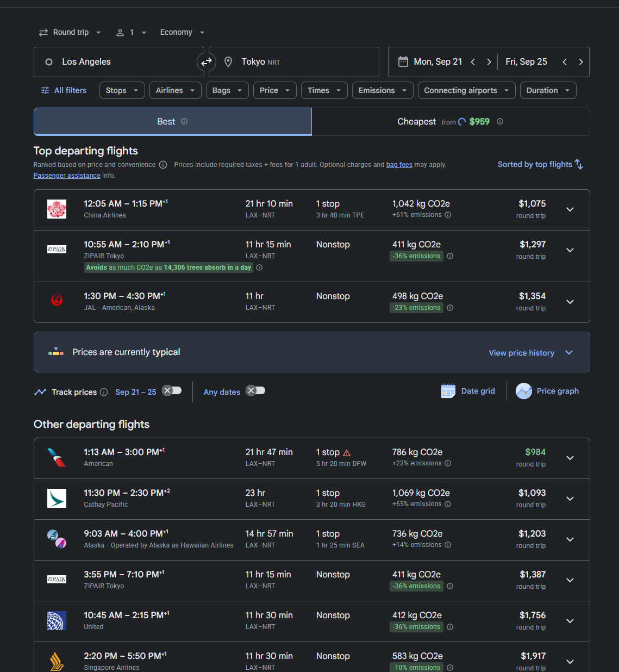This screenshot has height=672, width=619.
Task: Expand the China Airlines $1,075 flight details
Action: coord(570,209)
